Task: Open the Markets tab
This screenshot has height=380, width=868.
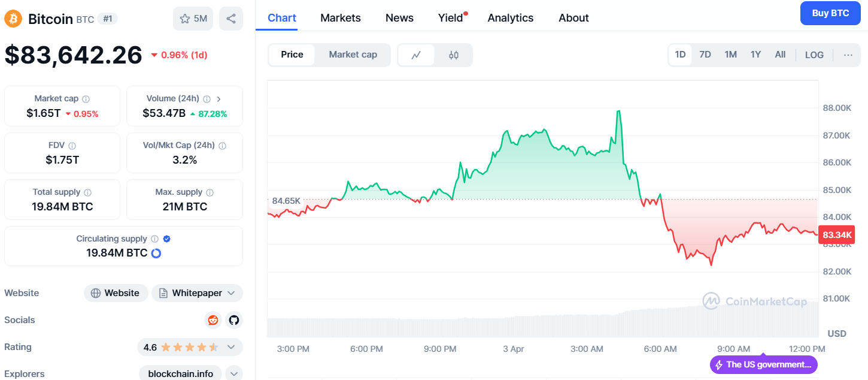Action: click(341, 18)
